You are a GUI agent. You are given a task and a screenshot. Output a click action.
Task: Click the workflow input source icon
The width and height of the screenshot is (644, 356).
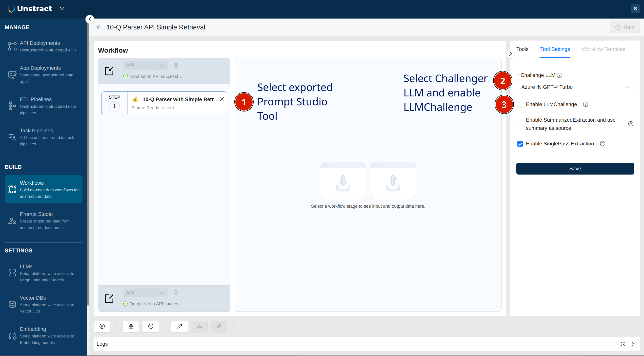click(109, 71)
